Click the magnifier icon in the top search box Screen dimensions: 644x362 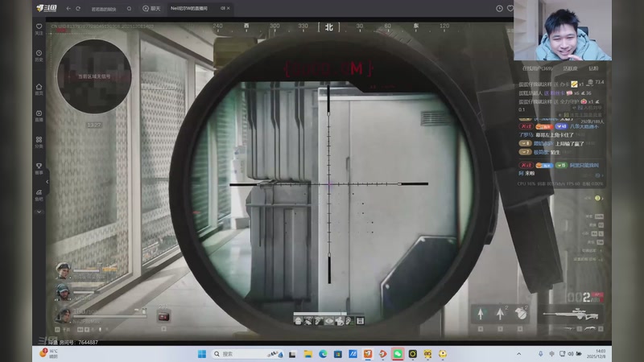pos(129,9)
